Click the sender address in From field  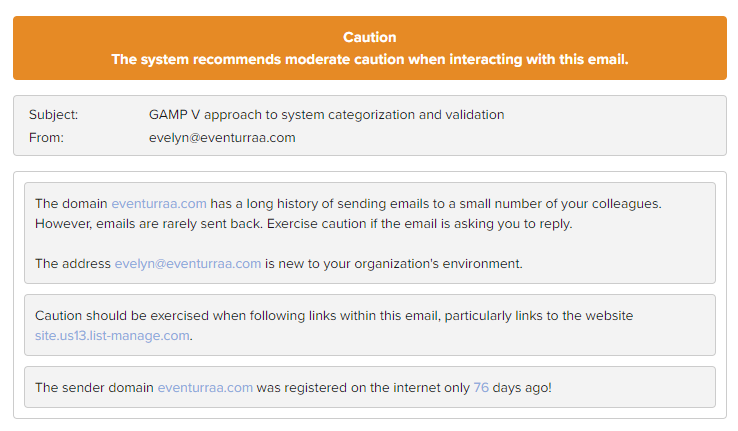pyautogui.click(x=222, y=138)
